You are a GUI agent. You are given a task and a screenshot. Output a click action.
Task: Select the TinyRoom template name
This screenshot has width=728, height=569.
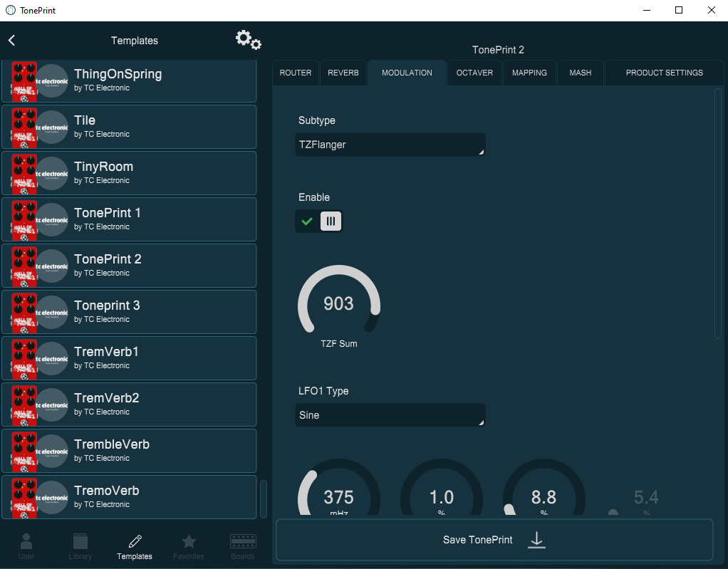coord(103,167)
